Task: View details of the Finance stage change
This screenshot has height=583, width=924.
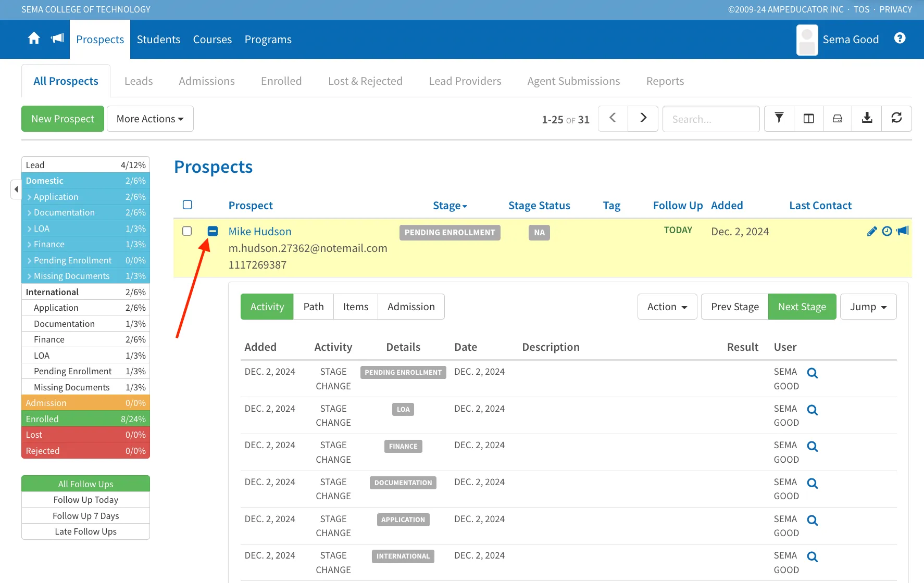Action: pos(812,447)
